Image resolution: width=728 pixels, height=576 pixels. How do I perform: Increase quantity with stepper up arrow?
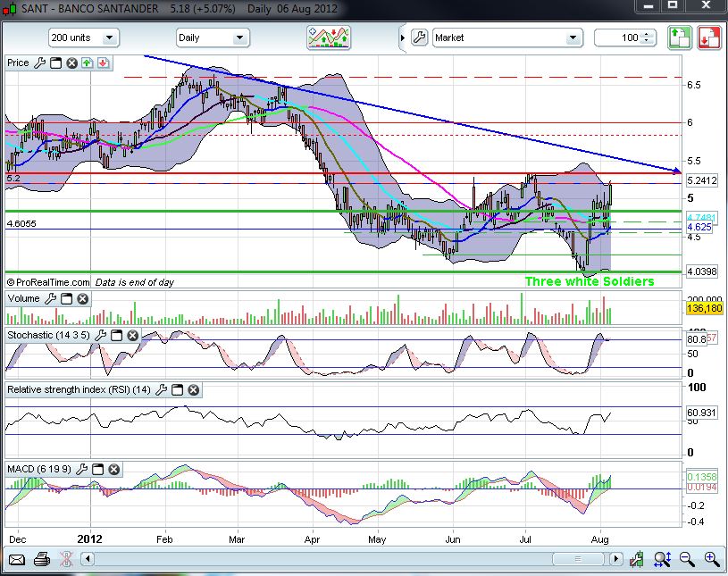click(647, 34)
